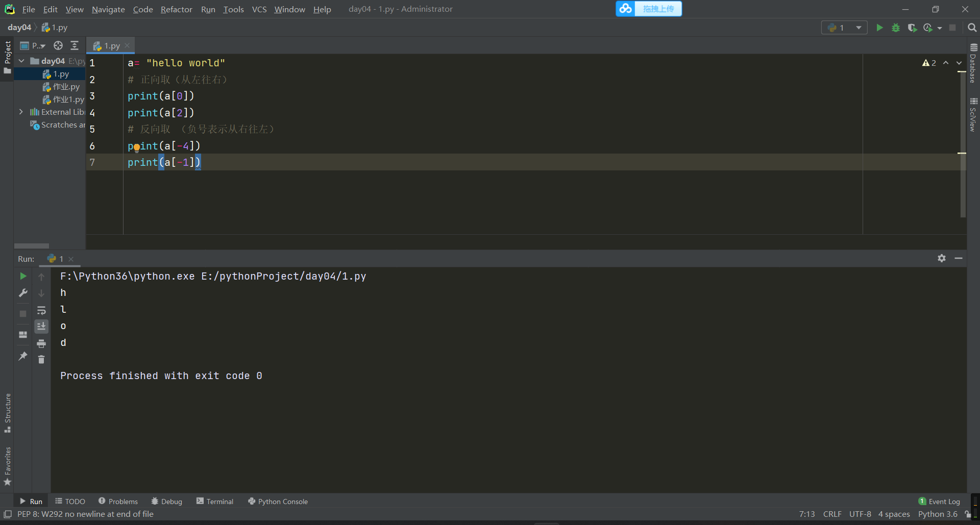Open the run configuration dropdown
980x525 pixels.
(x=844, y=28)
